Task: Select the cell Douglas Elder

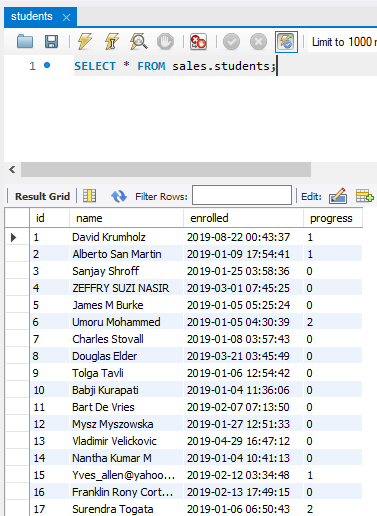Action: tap(126, 356)
